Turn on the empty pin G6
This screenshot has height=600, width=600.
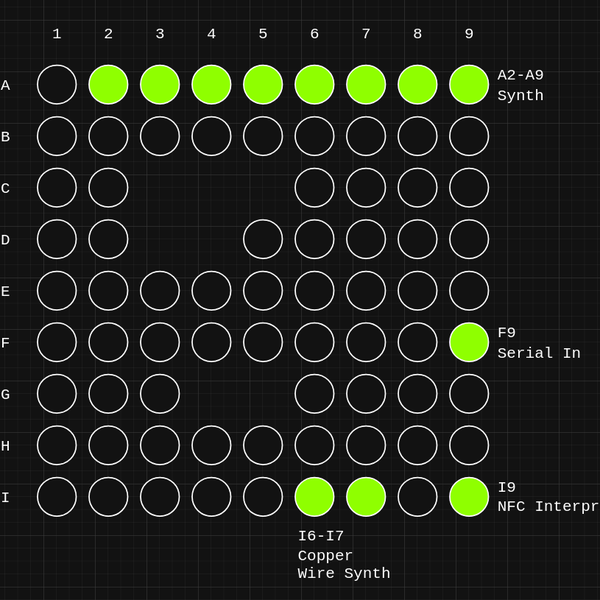tap(315, 394)
